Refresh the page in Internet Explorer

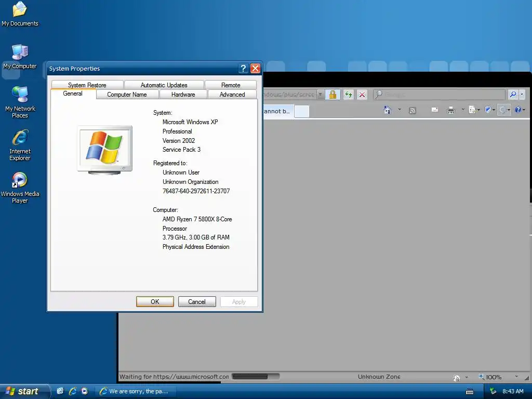click(349, 95)
